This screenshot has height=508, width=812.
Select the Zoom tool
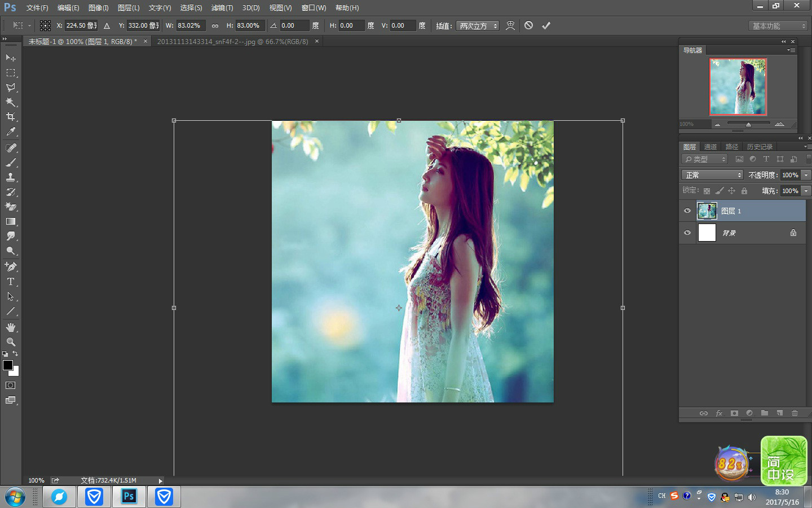click(x=11, y=342)
